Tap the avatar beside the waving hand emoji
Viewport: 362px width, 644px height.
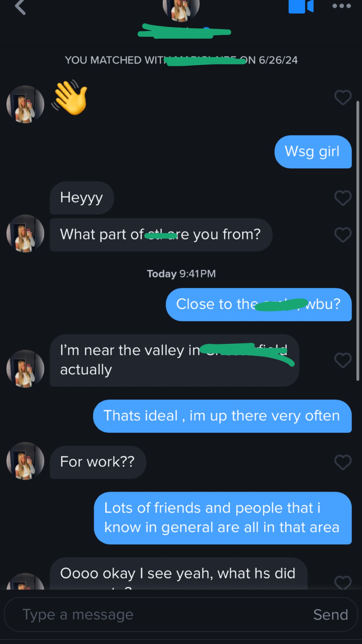click(25, 104)
